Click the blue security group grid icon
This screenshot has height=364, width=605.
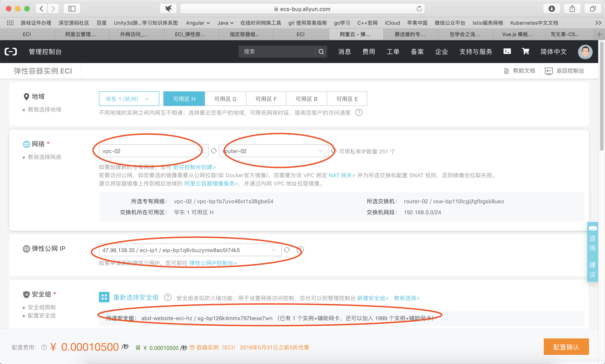(104, 297)
